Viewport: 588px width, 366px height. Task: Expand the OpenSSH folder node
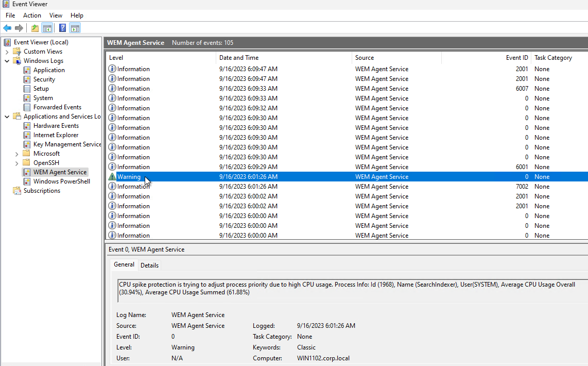coord(16,163)
